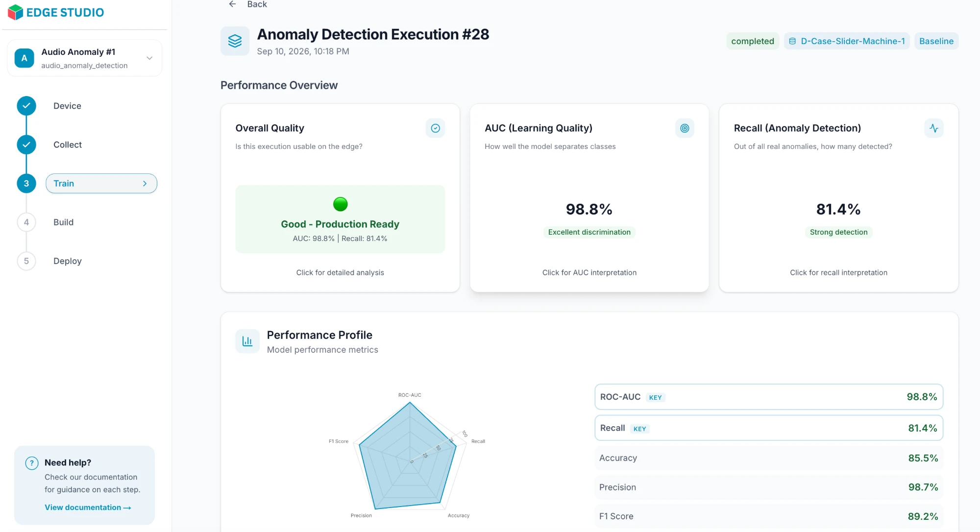Open the Device step
Image resolution: width=980 pixels, height=532 pixels.
pos(67,106)
